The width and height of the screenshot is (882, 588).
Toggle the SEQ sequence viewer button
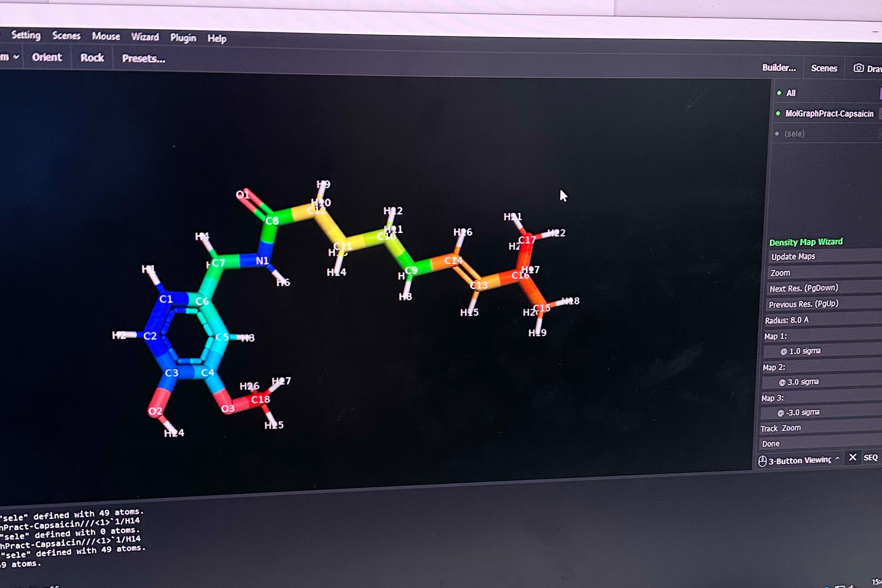click(870, 458)
